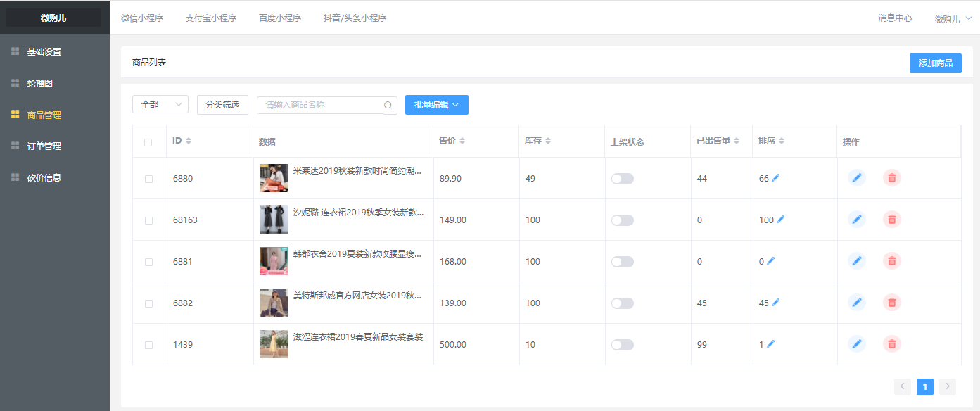The height and width of the screenshot is (411, 980).
Task: Open the 全部 filter dropdown
Action: coord(160,105)
